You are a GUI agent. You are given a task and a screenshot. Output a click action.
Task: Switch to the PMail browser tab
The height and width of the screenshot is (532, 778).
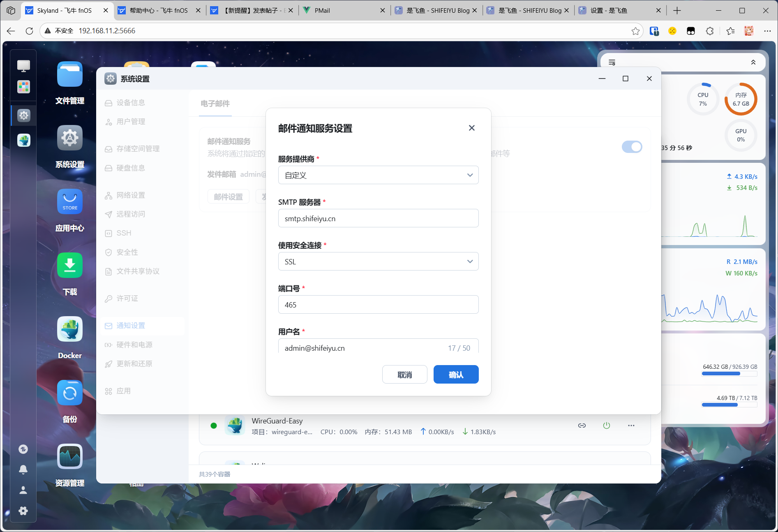click(345, 11)
